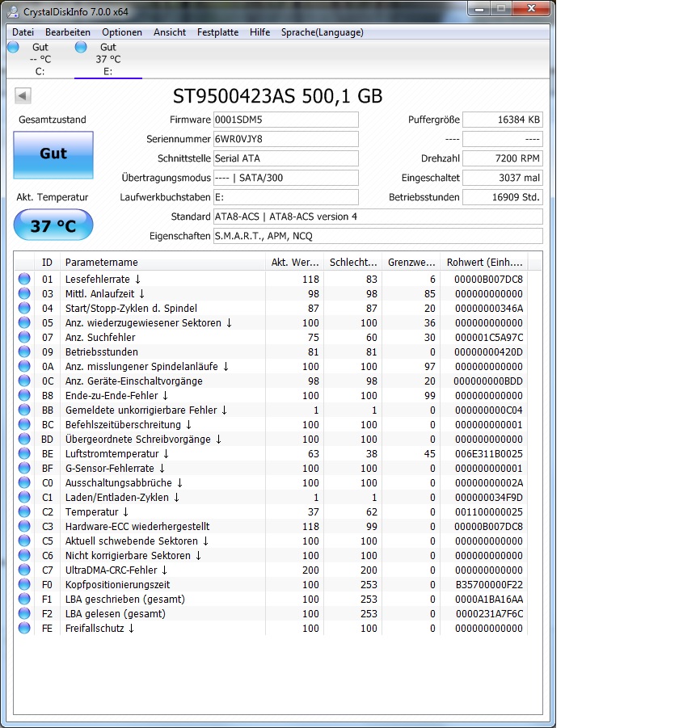Click raw value 006E311B0025
Viewport: 700px width, 728px height.
(489, 453)
